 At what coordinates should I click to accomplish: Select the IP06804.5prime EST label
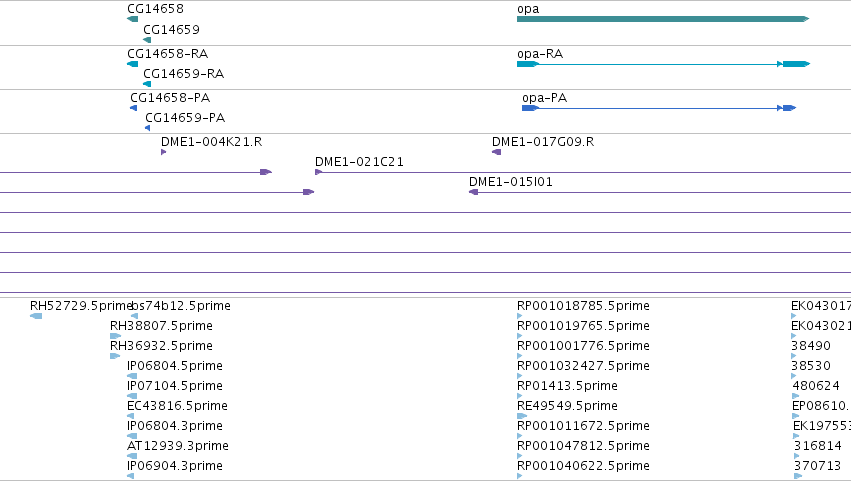coord(175,366)
